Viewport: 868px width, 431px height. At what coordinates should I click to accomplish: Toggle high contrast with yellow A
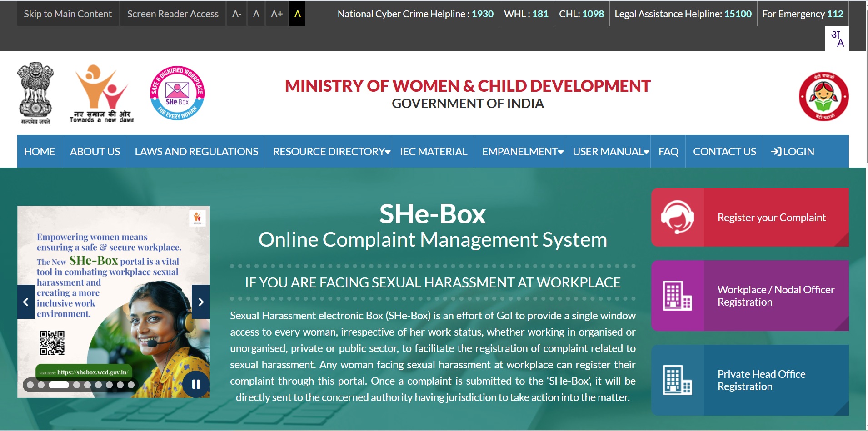pos(298,14)
